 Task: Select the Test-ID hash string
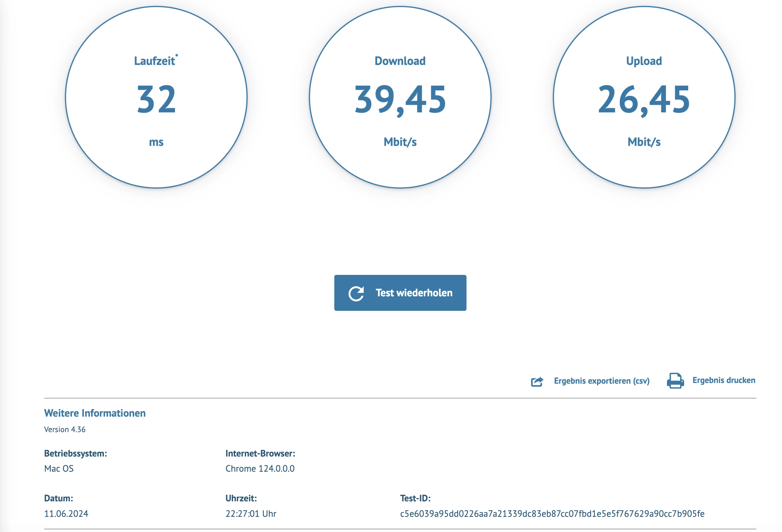(552, 514)
